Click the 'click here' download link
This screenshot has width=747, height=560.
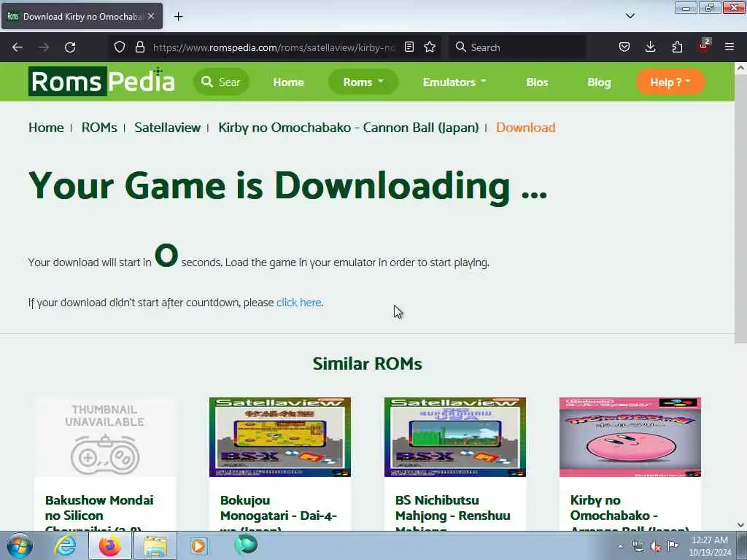coord(298,303)
